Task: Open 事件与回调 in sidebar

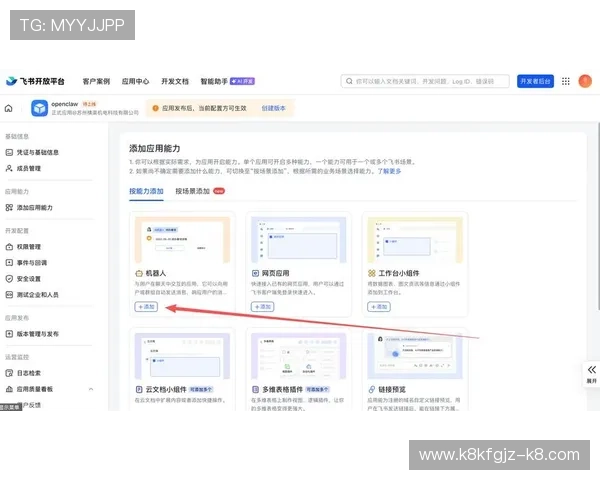Action: 31,263
